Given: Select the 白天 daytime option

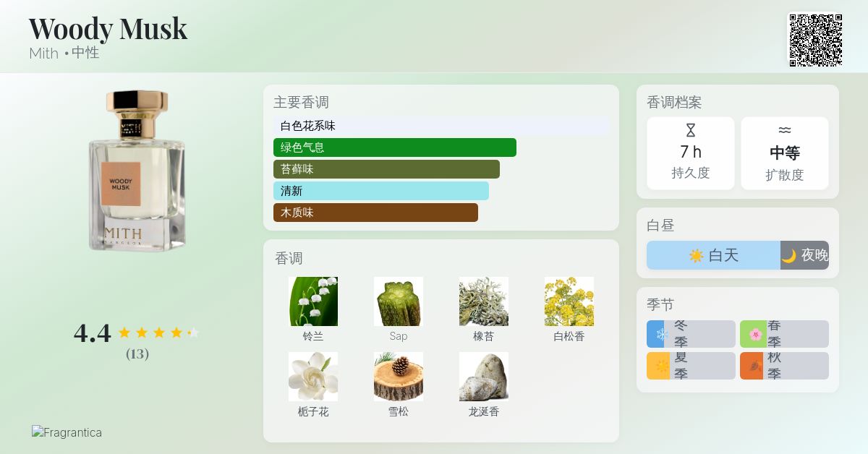Looking at the screenshot, I should [713, 255].
